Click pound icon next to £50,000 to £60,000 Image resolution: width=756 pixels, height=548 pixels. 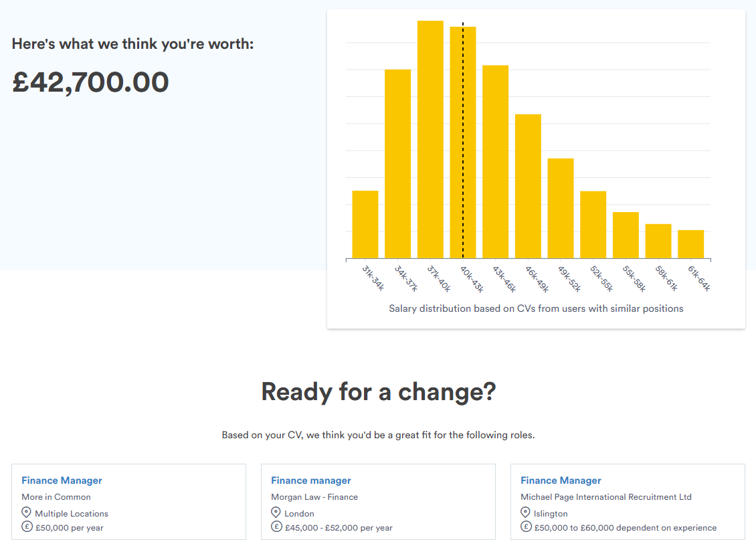[526, 527]
